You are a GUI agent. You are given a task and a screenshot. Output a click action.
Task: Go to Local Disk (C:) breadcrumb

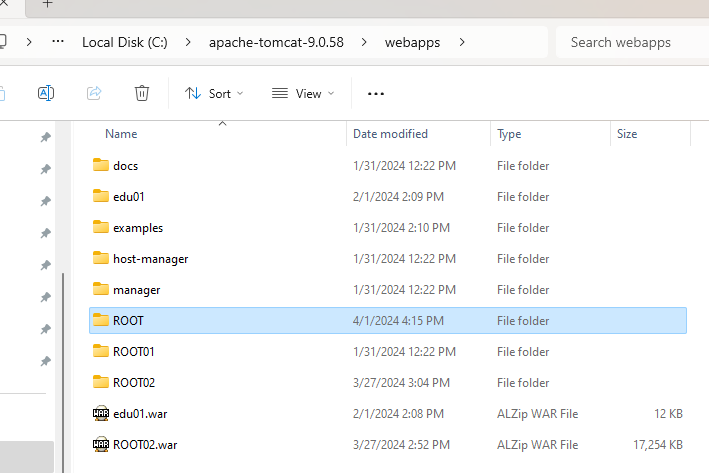(125, 42)
